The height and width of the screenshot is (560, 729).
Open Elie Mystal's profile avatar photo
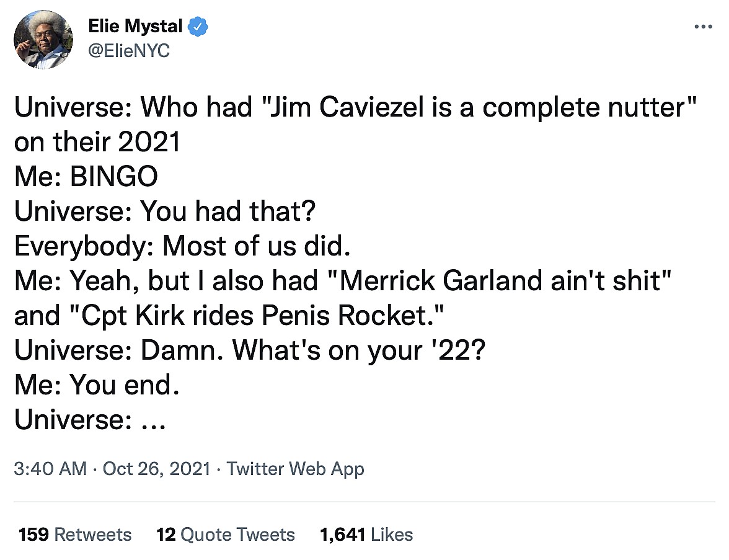pyautogui.click(x=43, y=40)
